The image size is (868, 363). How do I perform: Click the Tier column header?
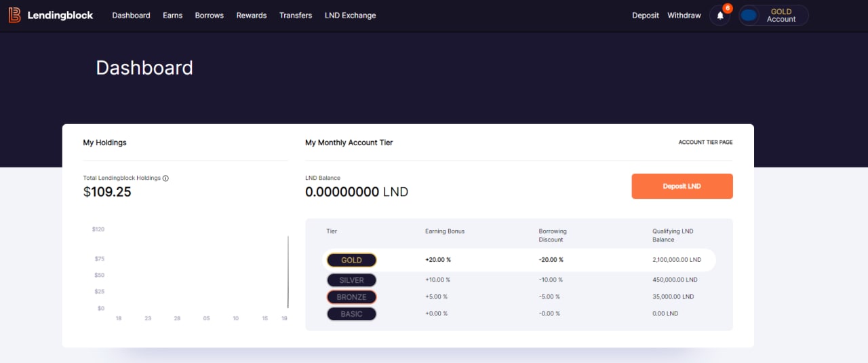[x=332, y=231]
